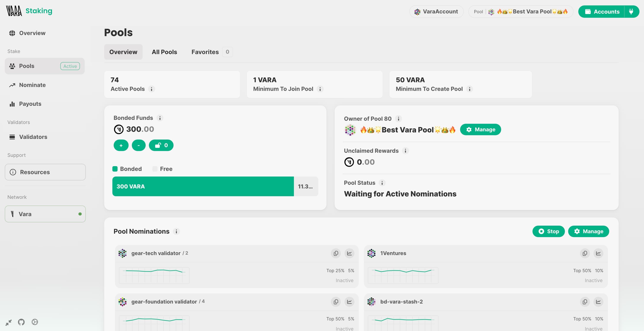The image size is (644, 331).
Task: Copy gear-tech validator address
Action: coord(336,253)
